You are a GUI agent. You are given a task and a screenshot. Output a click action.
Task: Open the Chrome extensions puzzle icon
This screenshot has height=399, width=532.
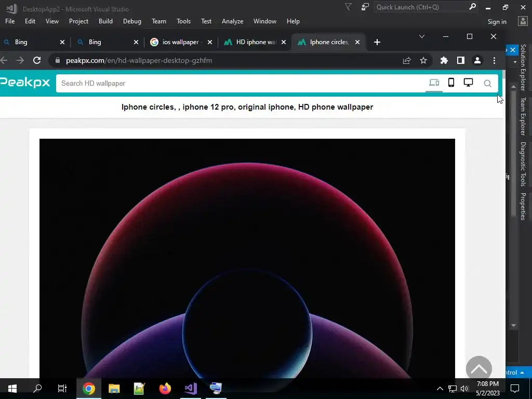444,60
